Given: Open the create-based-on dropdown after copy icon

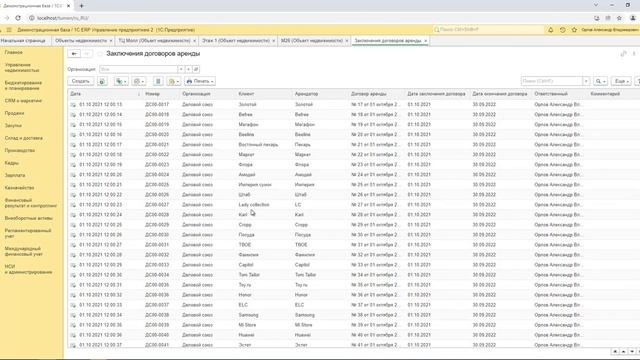Looking at the screenshot, I should (x=121, y=81).
